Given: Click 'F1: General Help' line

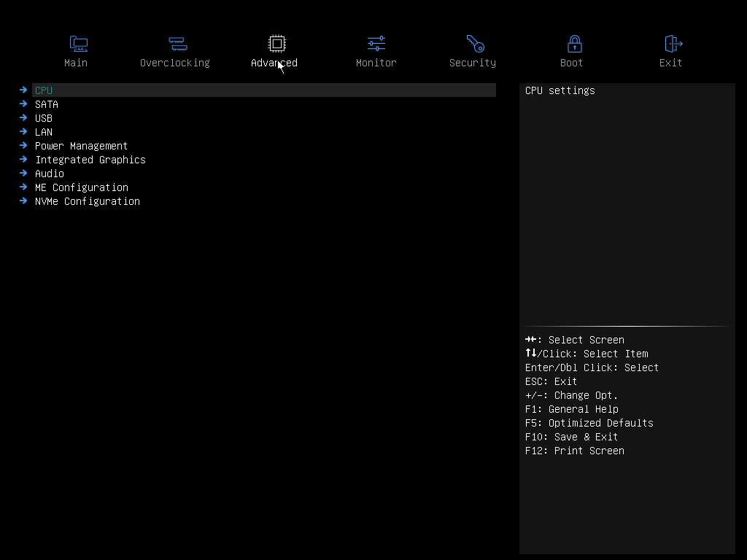Looking at the screenshot, I should click(x=572, y=409).
